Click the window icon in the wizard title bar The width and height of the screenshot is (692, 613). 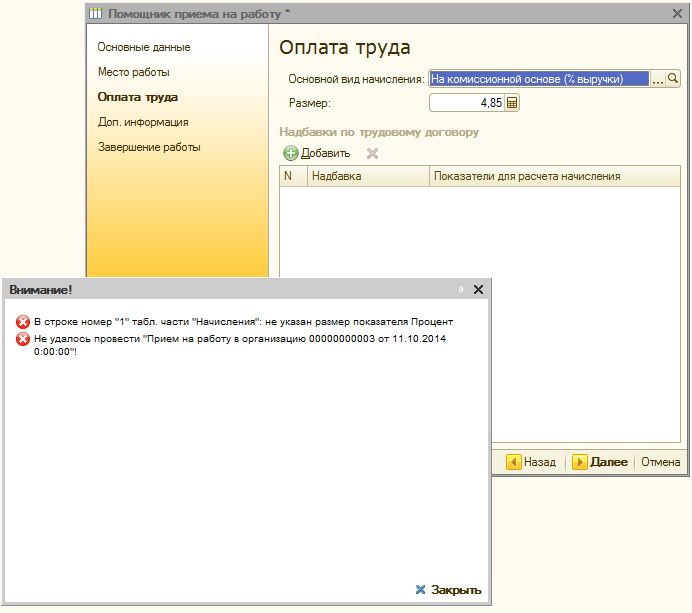(x=96, y=13)
